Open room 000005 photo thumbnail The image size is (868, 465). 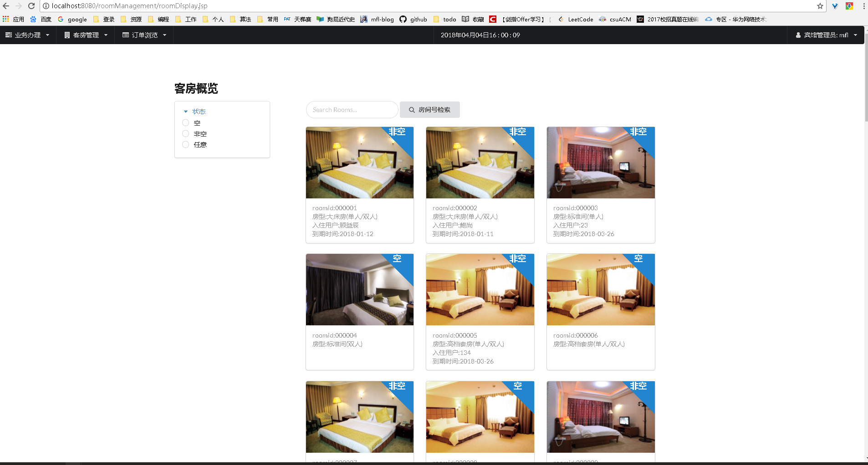(480, 289)
